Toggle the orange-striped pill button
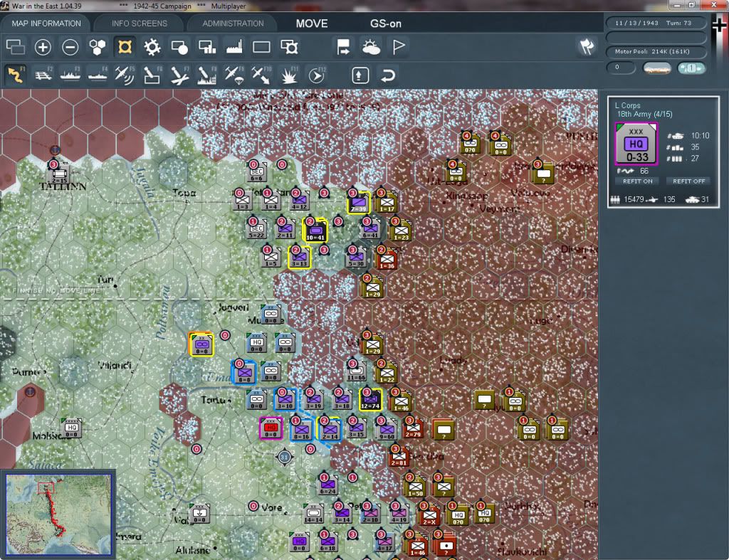Viewport: 729px width, 560px height. click(657, 68)
